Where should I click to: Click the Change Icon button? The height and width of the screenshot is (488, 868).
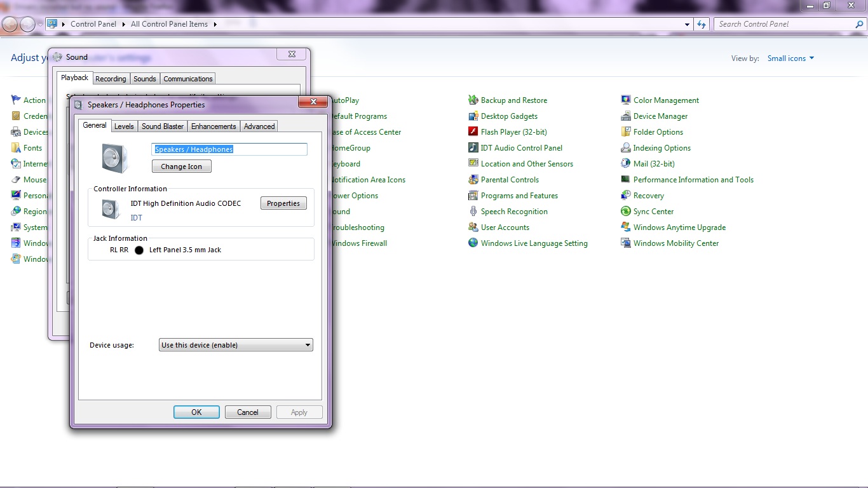pyautogui.click(x=182, y=166)
